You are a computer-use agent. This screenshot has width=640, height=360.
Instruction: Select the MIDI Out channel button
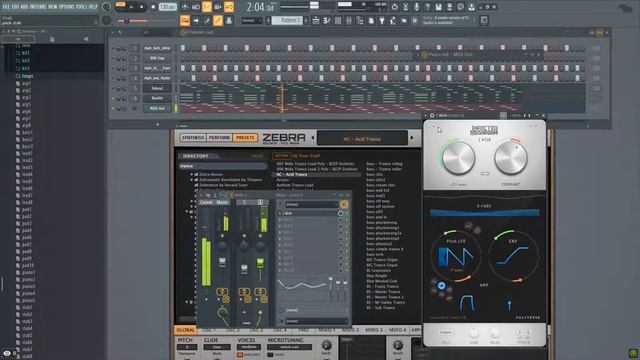(157, 108)
